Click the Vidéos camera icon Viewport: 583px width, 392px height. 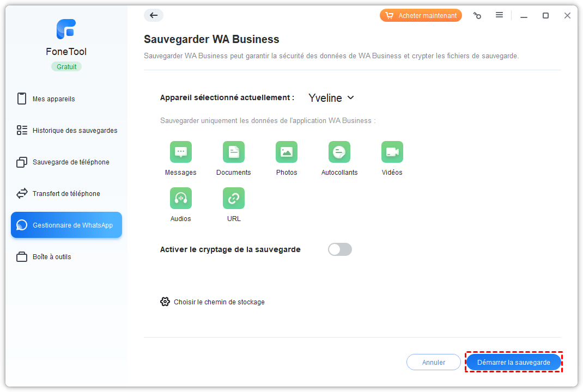(x=392, y=152)
